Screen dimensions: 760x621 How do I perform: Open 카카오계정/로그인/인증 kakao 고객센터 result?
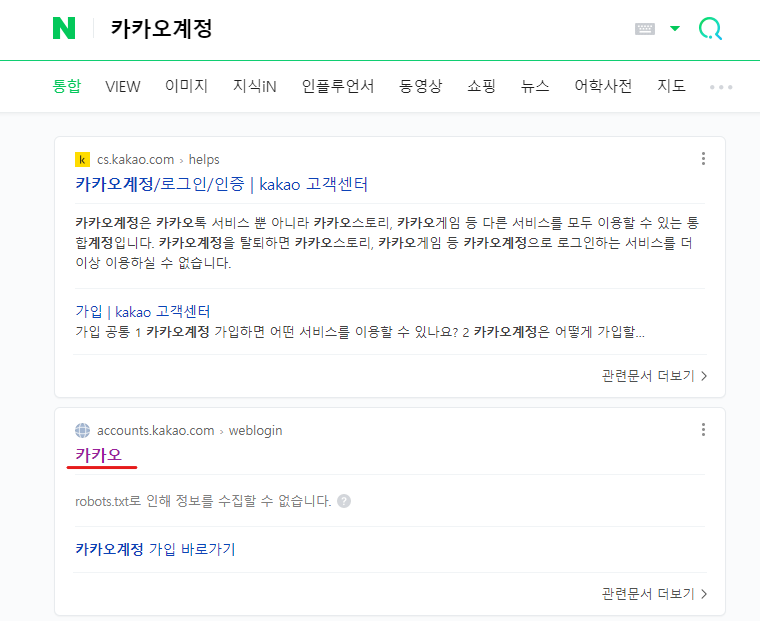coord(222,184)
